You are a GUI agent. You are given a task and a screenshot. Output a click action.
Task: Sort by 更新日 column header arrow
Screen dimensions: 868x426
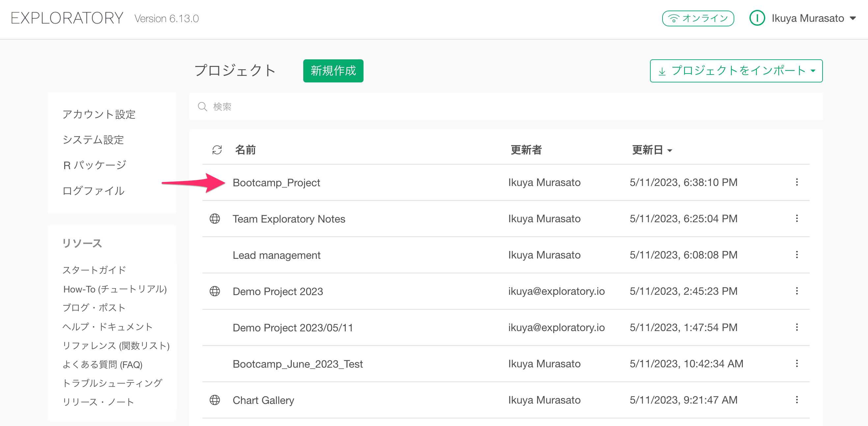(669, 150)
